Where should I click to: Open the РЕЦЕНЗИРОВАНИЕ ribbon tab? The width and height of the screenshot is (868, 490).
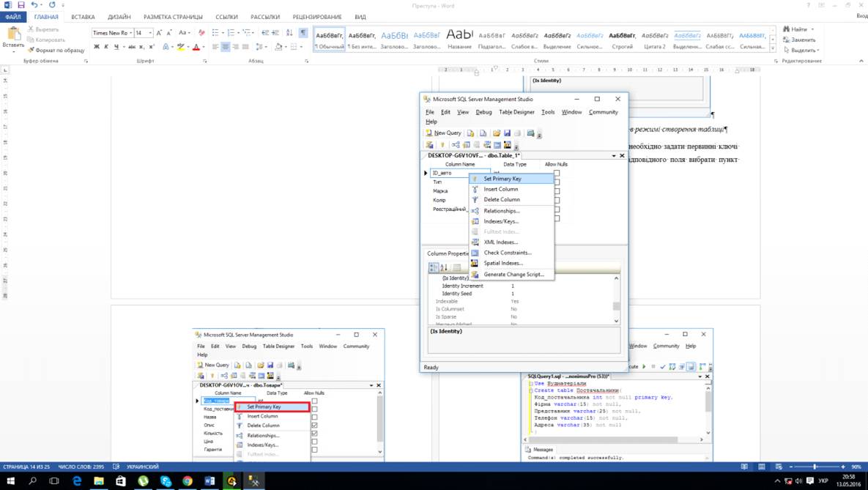(x=316, y=17)
